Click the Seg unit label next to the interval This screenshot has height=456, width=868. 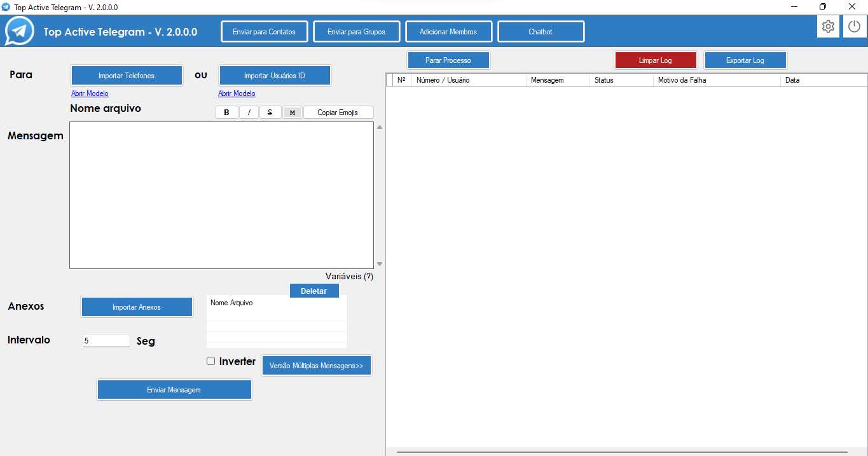tap(146, 341)
